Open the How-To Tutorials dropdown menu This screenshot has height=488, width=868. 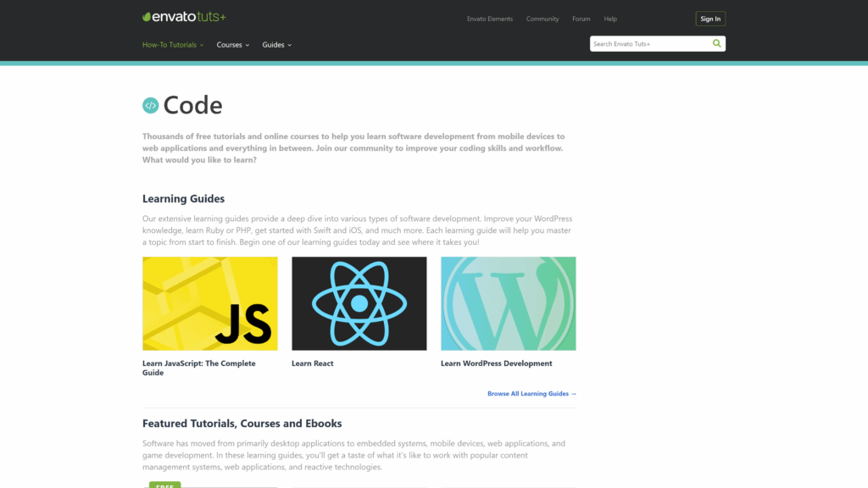tap(173, 45)
